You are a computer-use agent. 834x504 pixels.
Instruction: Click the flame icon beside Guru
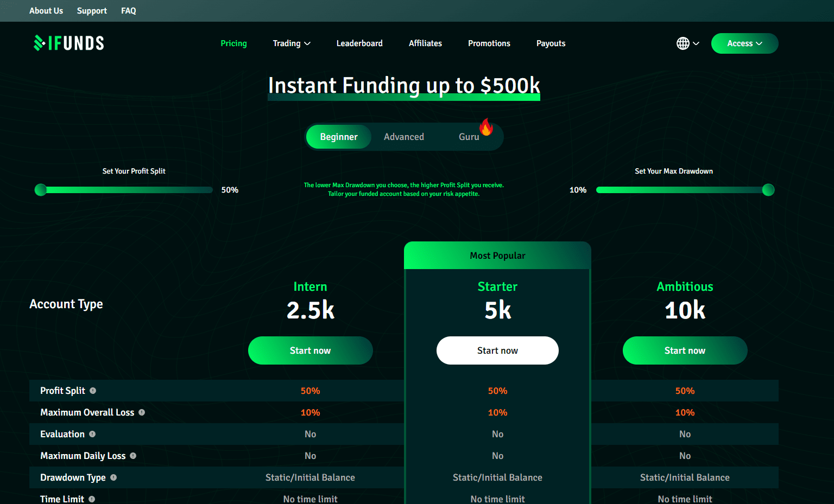[x=486, y=128]
